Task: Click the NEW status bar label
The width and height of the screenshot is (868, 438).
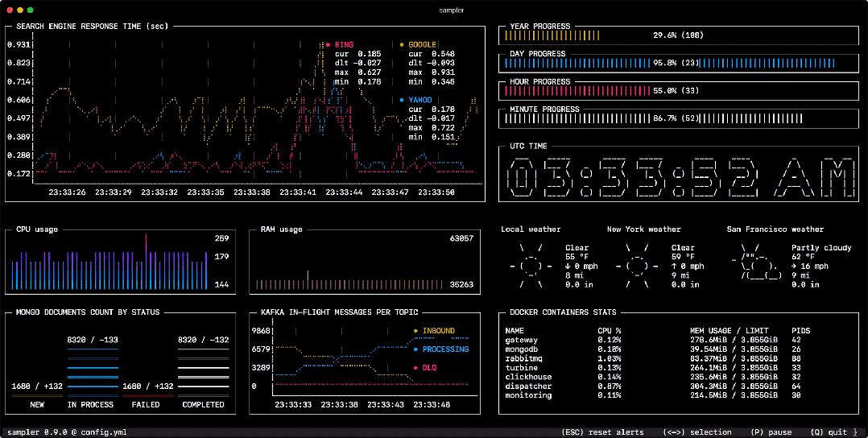Action: point(37,405)
